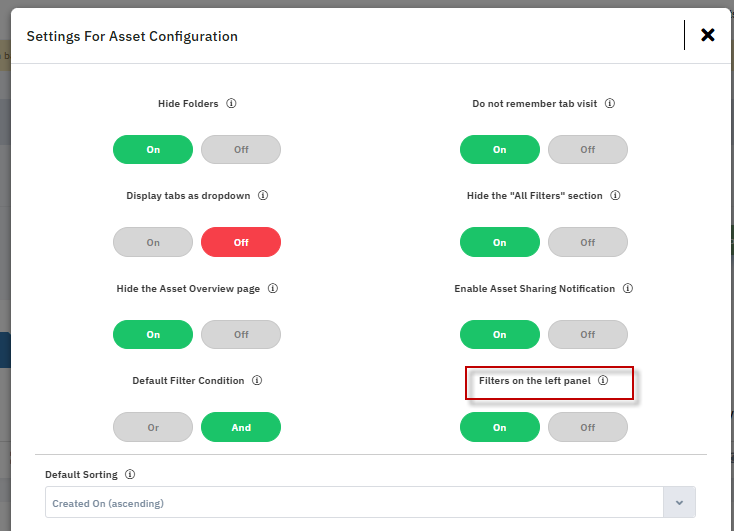Click info icon for Enable Asset Sharing Notification
This screenshot has width=734, height=531.
(628, 289)
